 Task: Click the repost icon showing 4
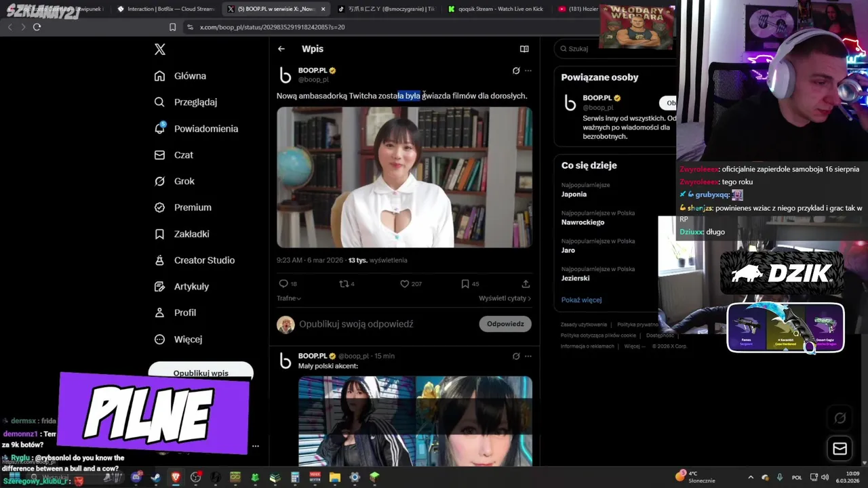(x=343, y=284)
